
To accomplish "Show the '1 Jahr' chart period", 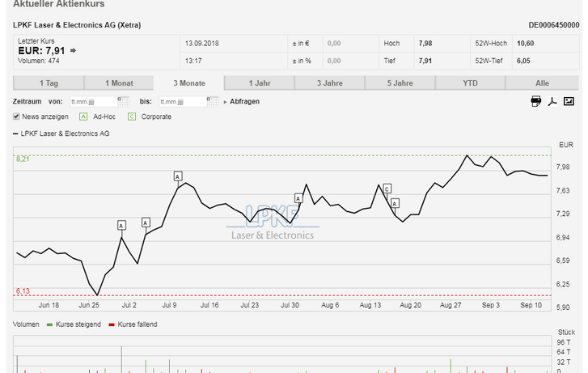I will 259,83.
